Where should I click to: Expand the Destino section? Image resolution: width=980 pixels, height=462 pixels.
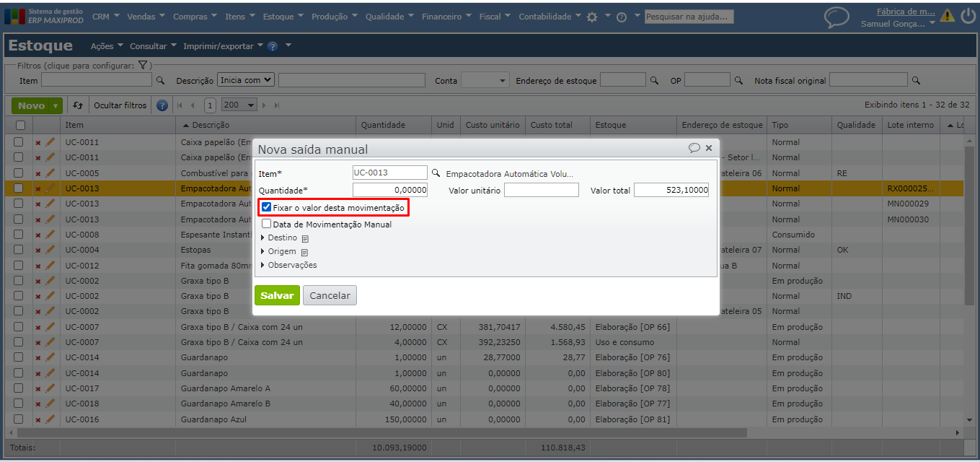point(262,237)
